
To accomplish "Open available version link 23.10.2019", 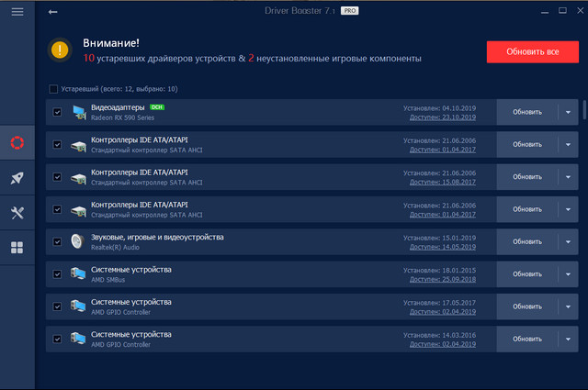I will [443, 117].
